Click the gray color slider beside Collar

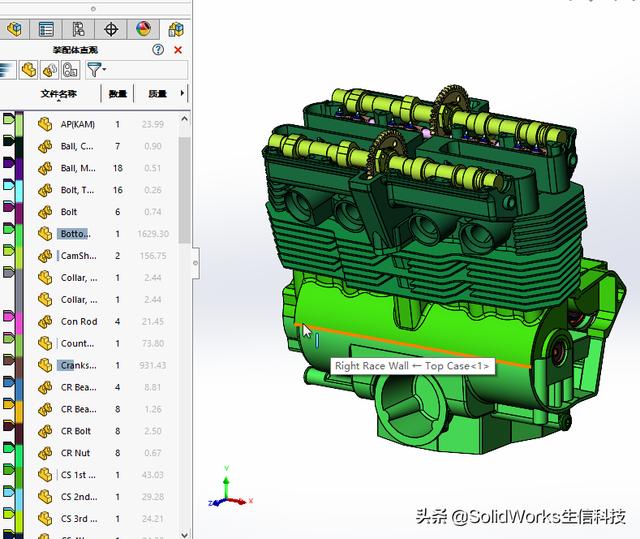[9, 272]
